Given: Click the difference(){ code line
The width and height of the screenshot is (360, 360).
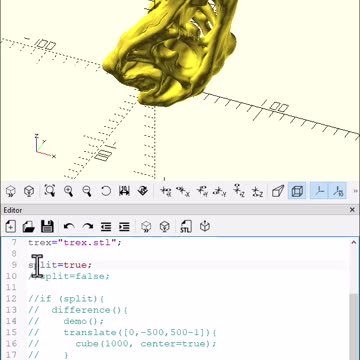Looking at the screenshot, I should 78,310.
